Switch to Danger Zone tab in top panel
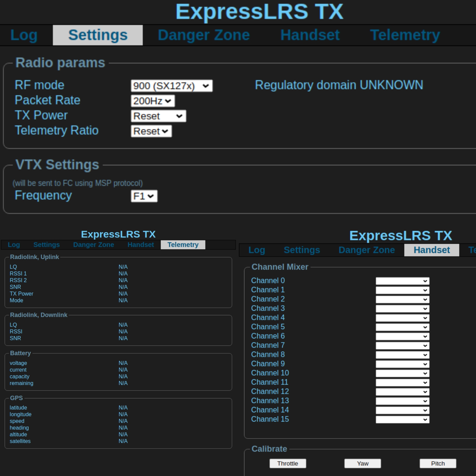The image size is (476, 476). pos(204,35)
